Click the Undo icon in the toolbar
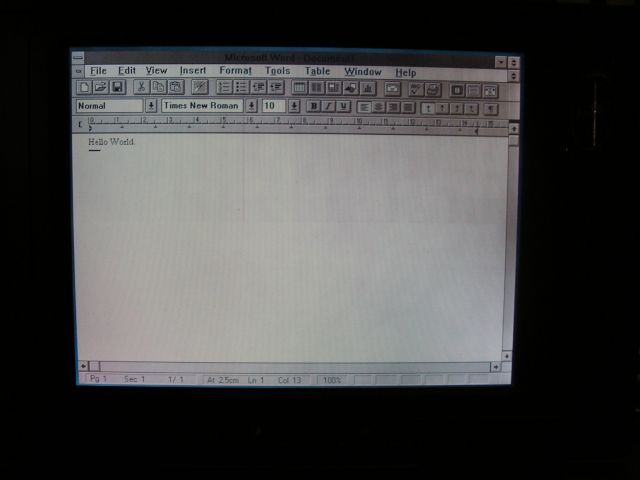This screenshot has width=640, height=480. pos(200,87)
